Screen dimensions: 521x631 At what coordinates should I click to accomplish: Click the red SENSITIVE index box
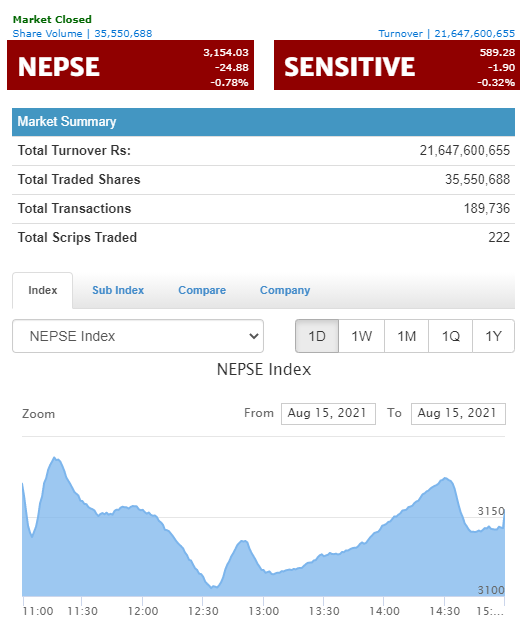[x=397, y=65]
